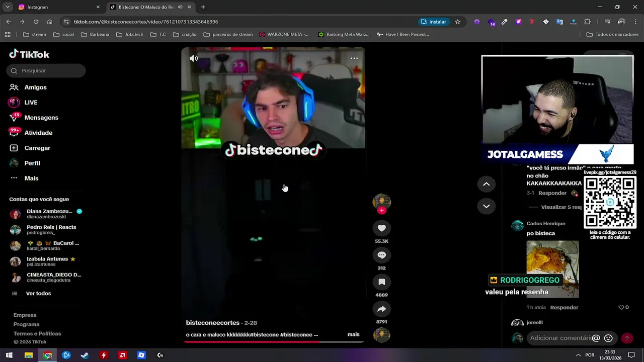Image resolution: width=644 pixels, height=362 pixels.
Task: Open the Extensions puzzle icon
Action: click(587, 22)
